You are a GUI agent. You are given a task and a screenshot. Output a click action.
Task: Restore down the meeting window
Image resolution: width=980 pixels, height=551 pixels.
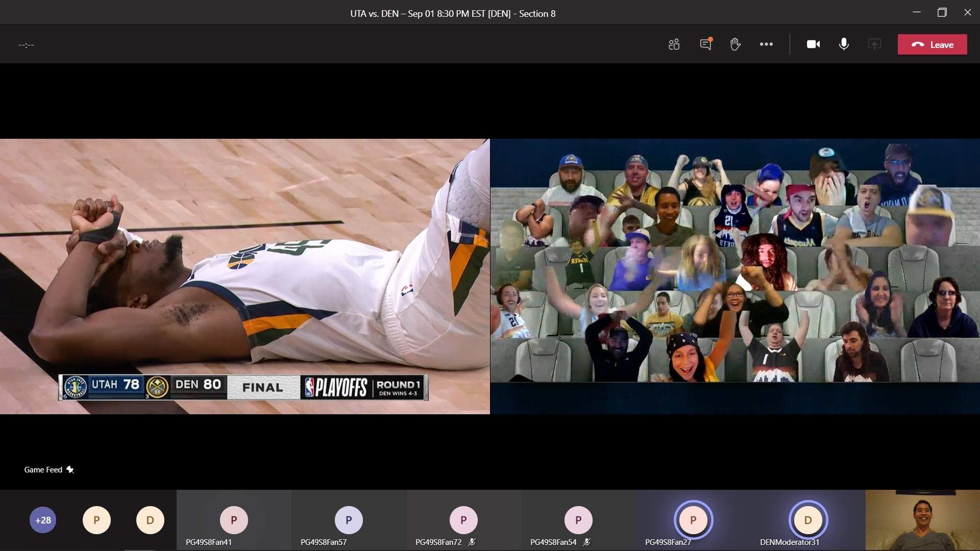[x=942, y=12]
